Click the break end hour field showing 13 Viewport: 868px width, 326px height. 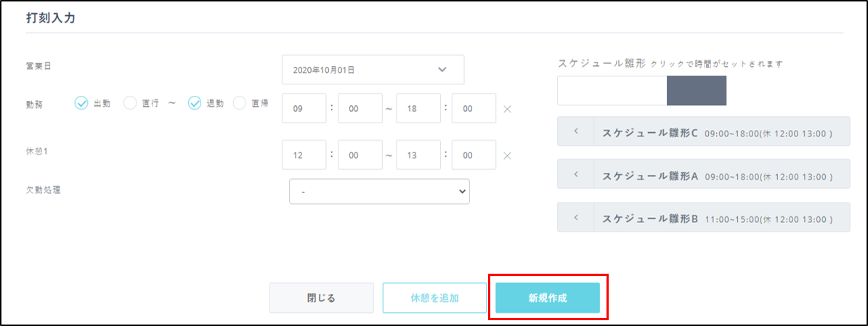click(x=418, y=155)
